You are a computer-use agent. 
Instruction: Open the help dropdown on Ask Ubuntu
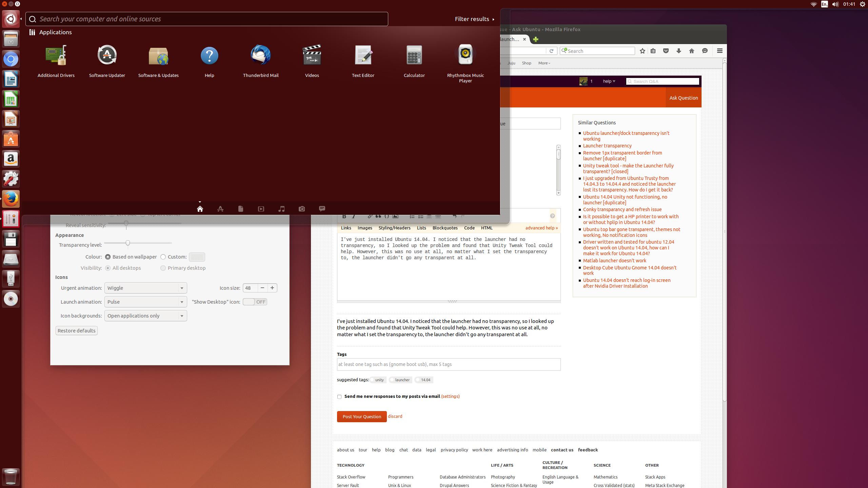point(609,81)
